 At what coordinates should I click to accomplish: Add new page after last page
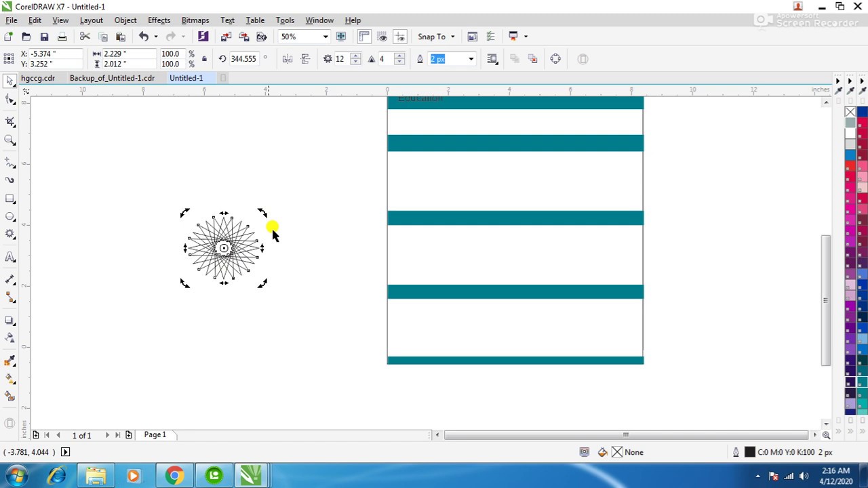[129, 435]
